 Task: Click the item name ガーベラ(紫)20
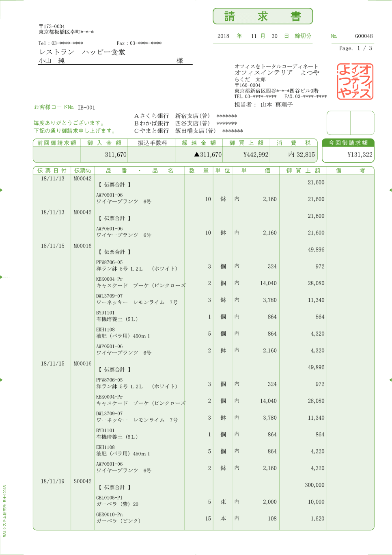coord(117,504)
